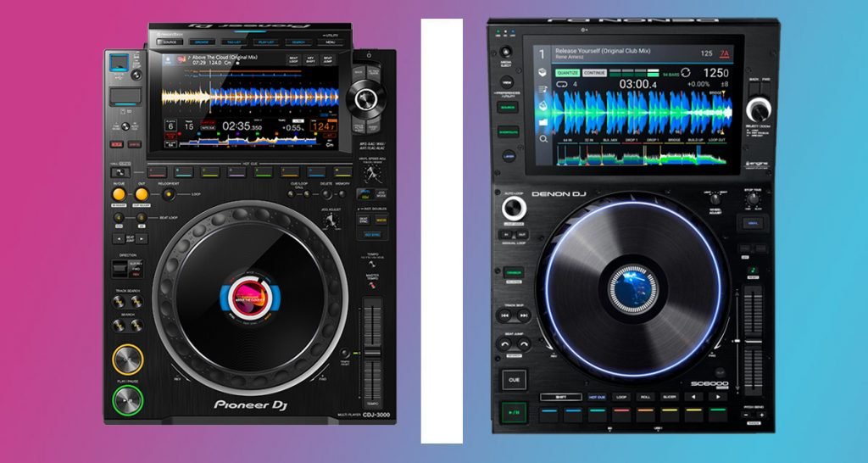Screen dimensions: 868x463
Task: Tap the folder icon in the Denon screen sidebar
Action: [x=543, y=121]
